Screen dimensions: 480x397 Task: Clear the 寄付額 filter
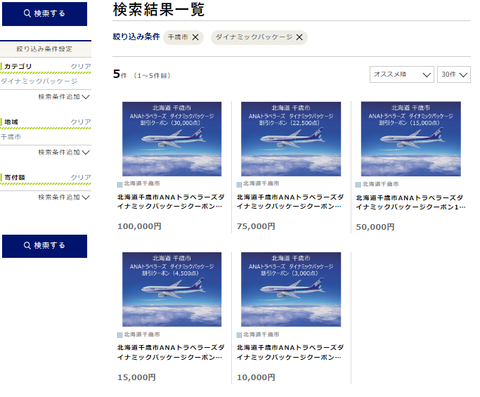[x=81, y=177]
